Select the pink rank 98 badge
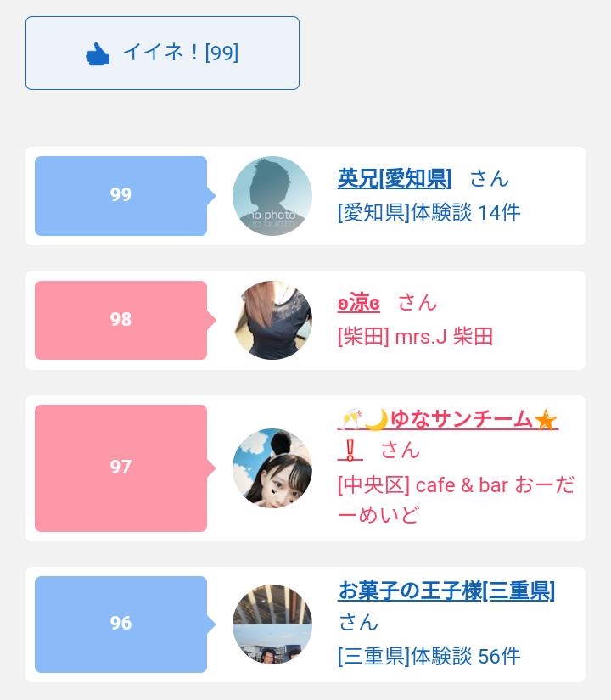The image size is (611, 700). coord(121,320)
